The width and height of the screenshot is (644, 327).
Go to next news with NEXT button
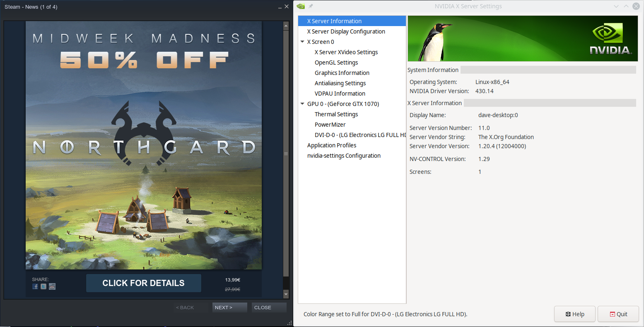230,308
